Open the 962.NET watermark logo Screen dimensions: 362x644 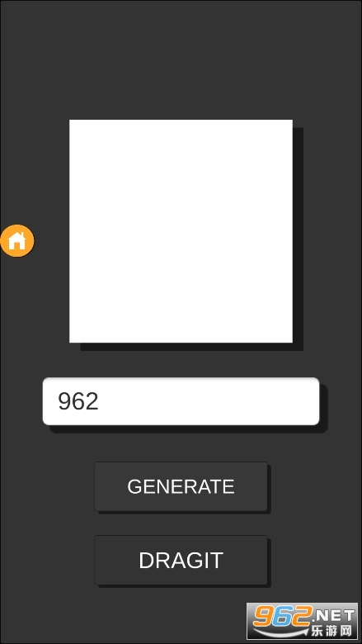[302, 621]
